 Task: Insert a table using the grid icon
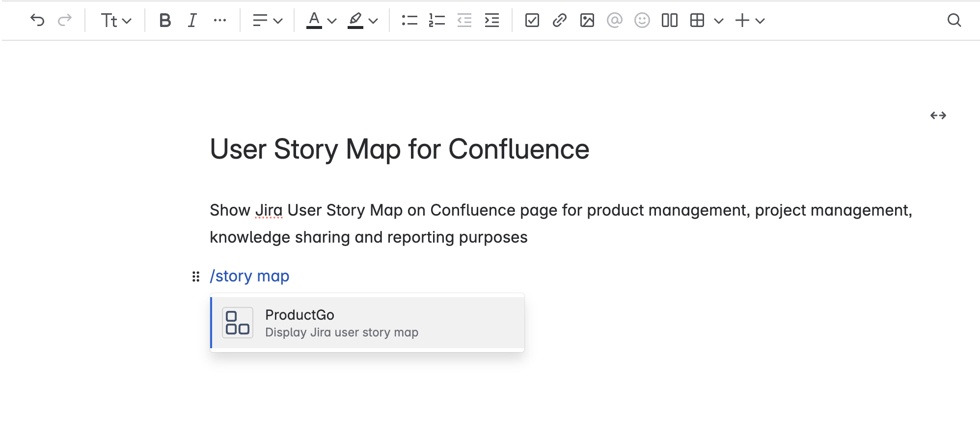697,20
